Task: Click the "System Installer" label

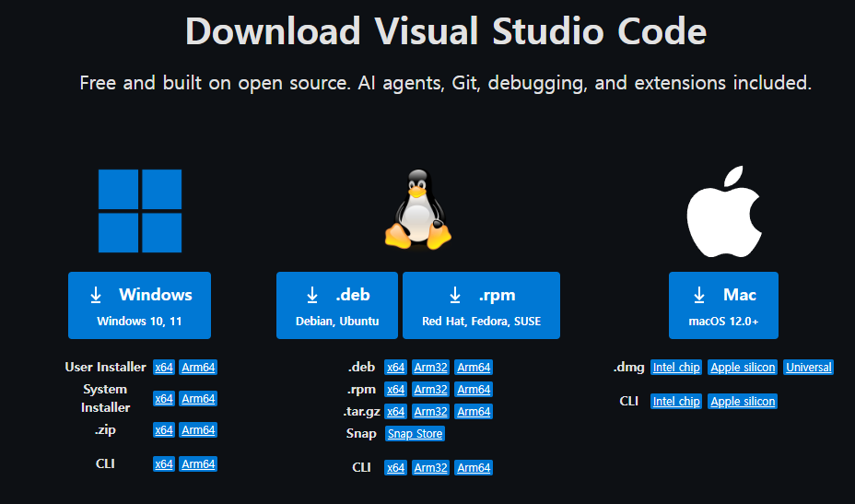Action: (105, 398)
